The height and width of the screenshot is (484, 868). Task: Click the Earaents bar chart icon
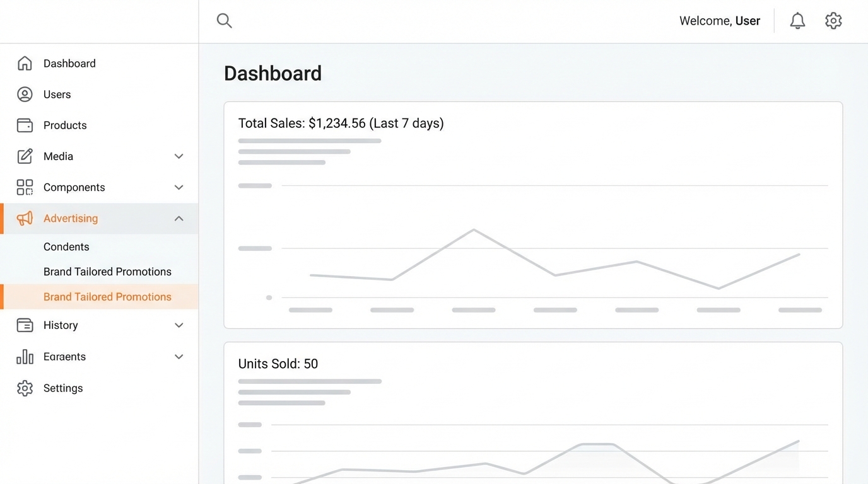tap(25, 356)
